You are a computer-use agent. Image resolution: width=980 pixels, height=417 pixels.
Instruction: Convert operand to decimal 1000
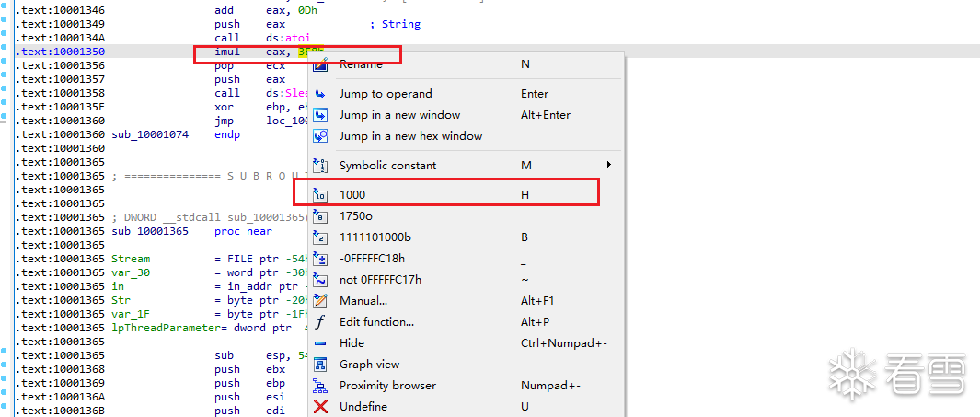352,195
